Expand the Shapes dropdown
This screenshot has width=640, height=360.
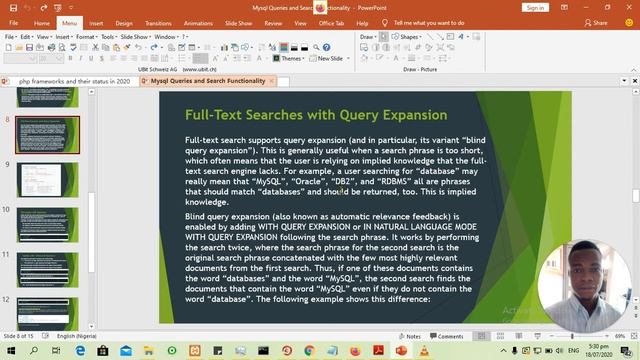[x=407, y=37]
